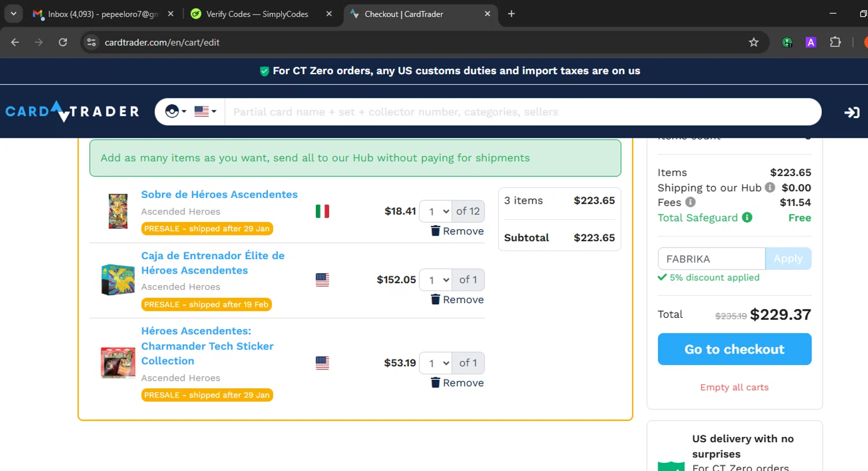Viewport: 868px width, 471px height.
Task: Click the address bar URL
Action: point(162,42)
